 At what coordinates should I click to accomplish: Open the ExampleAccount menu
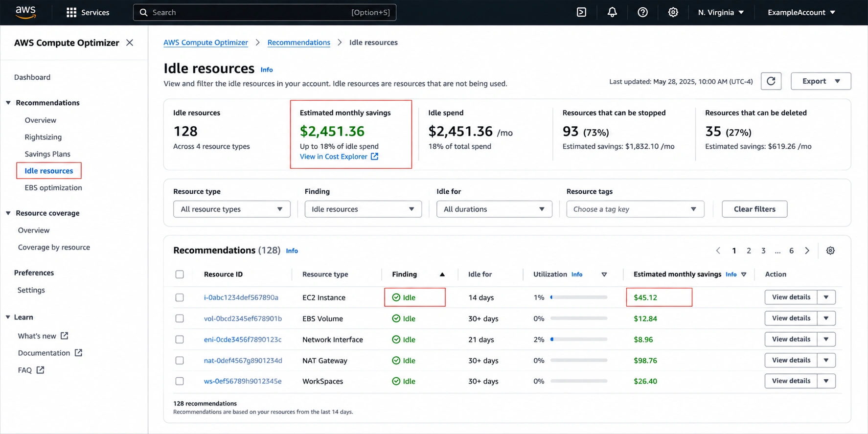(801, 12)
